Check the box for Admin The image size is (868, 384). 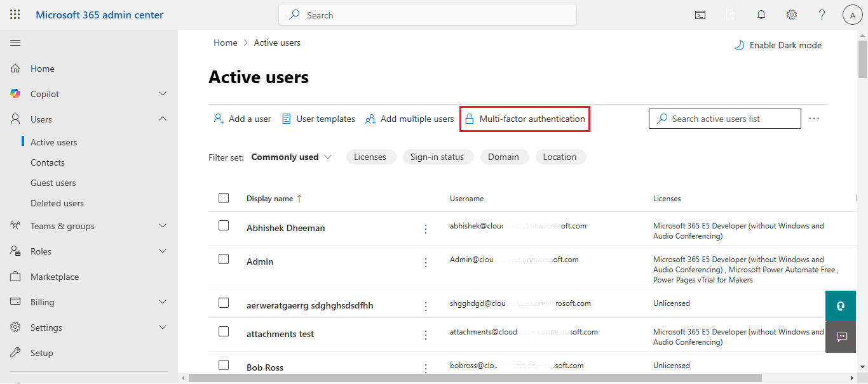(x=224, y=259)
